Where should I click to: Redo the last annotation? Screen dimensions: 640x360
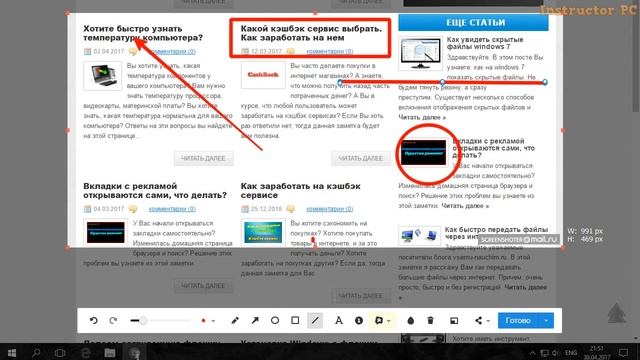(113, 320)
